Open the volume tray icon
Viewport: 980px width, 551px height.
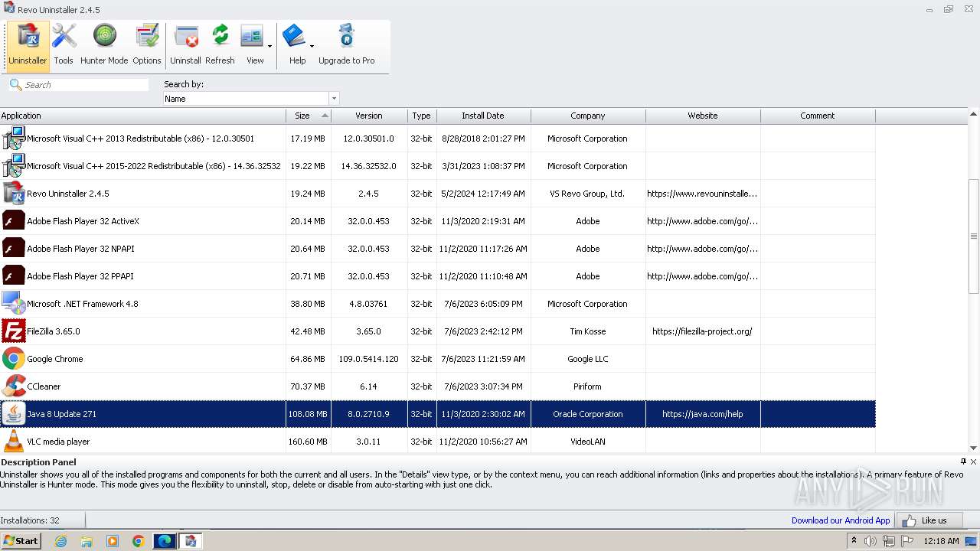[871, 541]
